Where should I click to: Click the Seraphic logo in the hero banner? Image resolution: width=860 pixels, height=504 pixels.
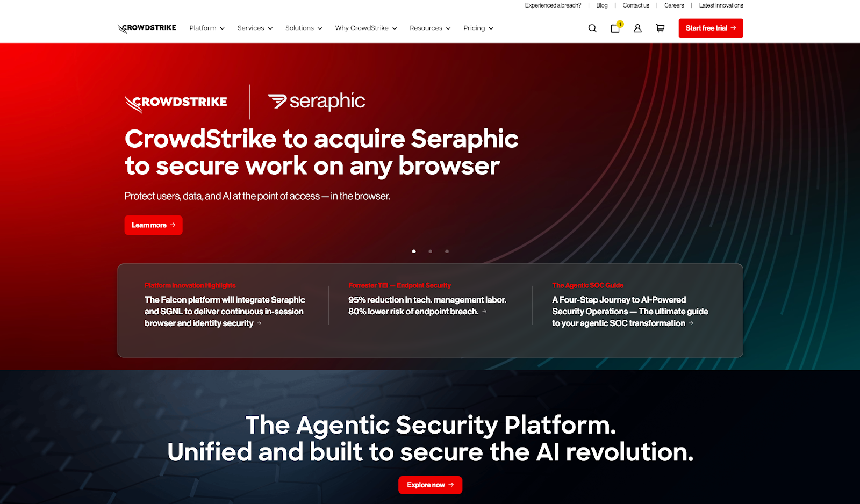click(x=316, y=101)
